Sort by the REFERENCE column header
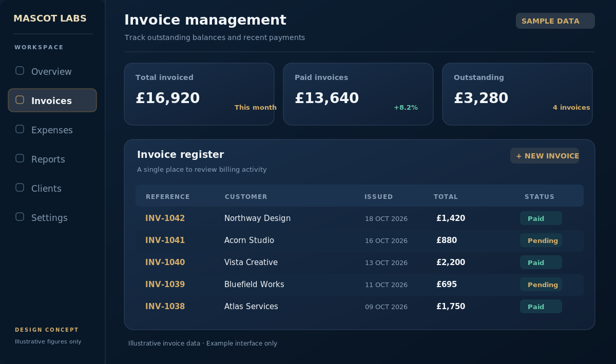The height and width of the screenshot is (364, 616). pos(168,197)
